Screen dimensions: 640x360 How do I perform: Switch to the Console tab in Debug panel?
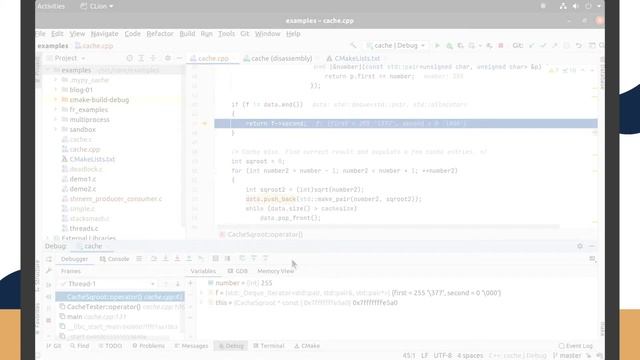pos(114,259)
